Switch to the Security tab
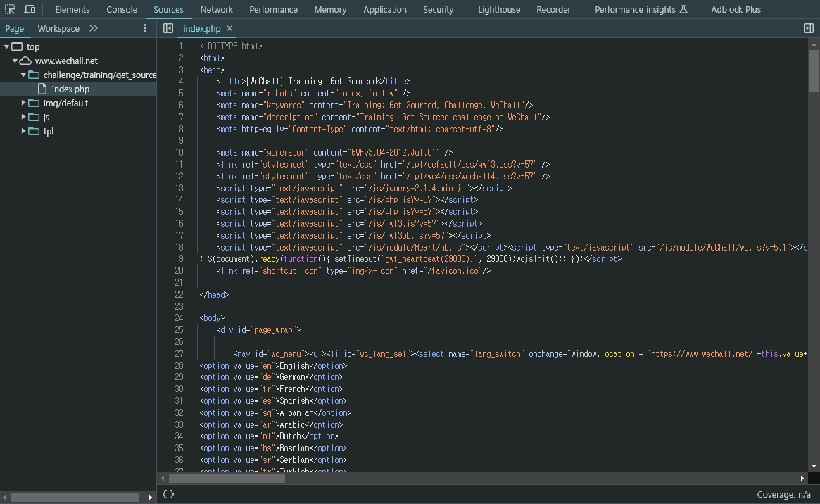820x504 pixels. click(x=439, y=9)
